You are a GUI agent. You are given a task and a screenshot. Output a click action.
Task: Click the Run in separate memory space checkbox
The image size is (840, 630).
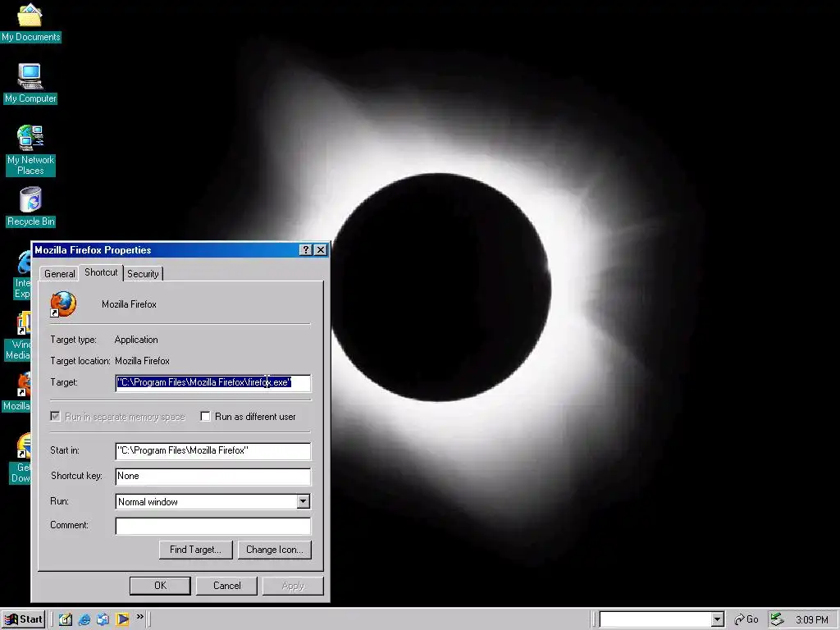tap(55, 416)
